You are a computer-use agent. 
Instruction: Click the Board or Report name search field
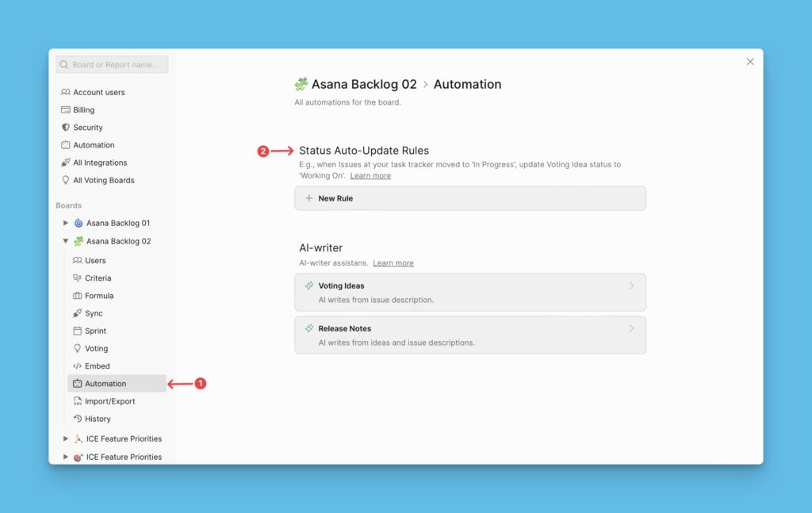111,64
